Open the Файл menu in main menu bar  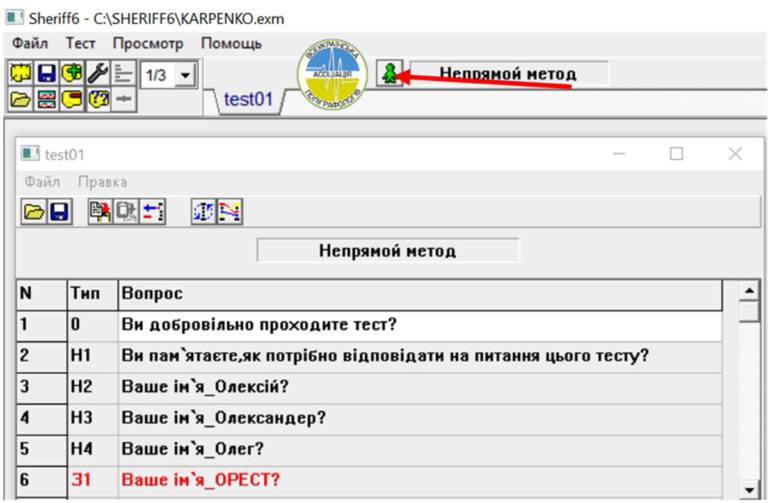(30, 44)
